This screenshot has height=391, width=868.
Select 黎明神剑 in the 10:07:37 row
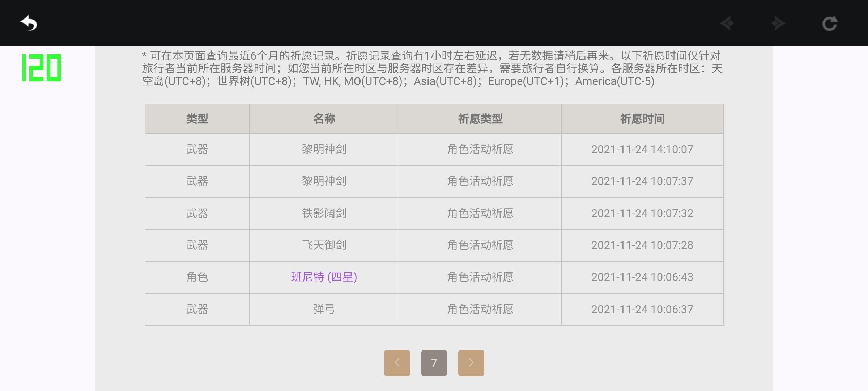coord(324,181)
